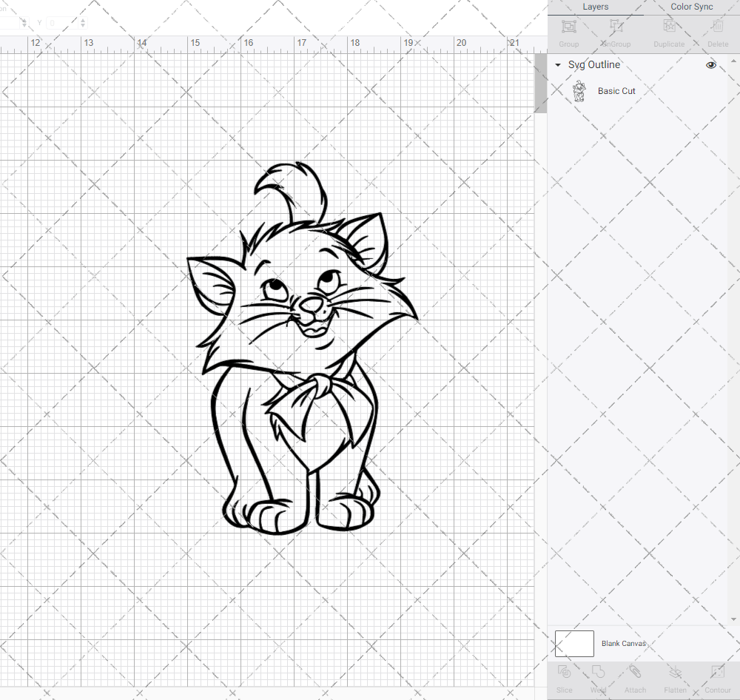Image resolution: width=740 pixels, height=700 pixels.
Task: Click the Group icon in Layers panel
Action: click(x=568, y=27)
